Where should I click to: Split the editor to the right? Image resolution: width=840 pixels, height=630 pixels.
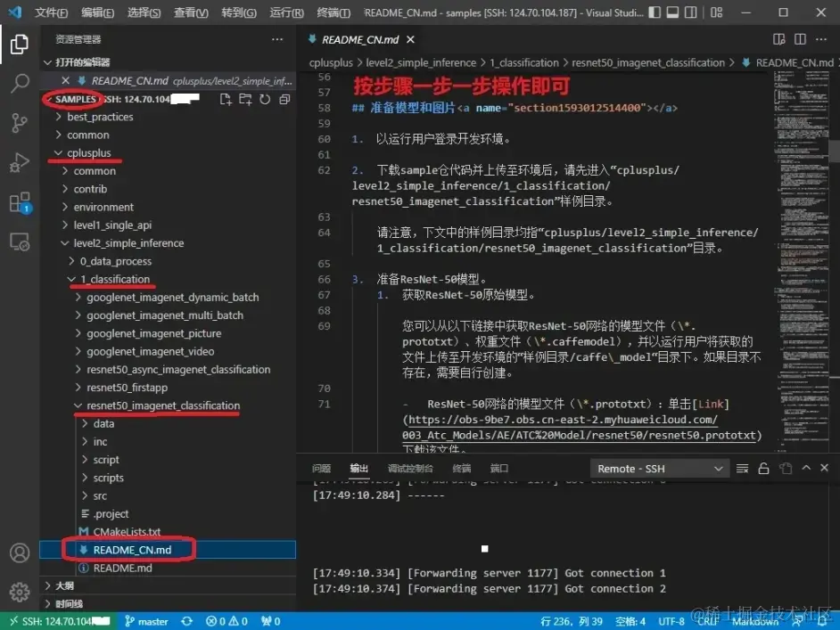tap(800, 39)
